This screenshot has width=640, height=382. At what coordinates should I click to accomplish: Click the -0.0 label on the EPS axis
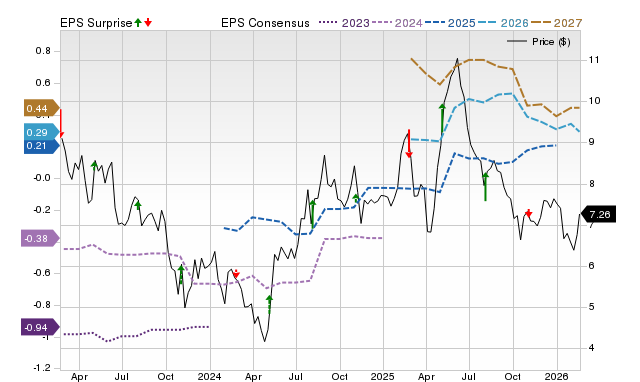[x=42, y=178]
